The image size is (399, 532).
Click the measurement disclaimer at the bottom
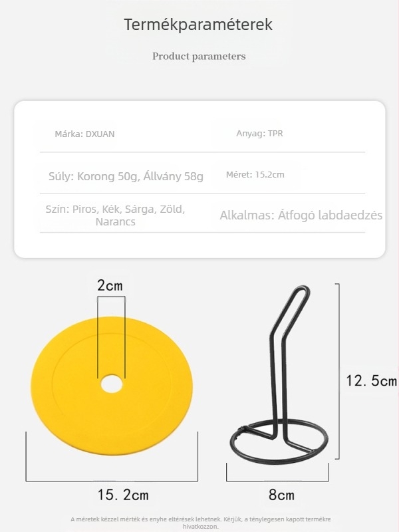pyautogui.click(x=200, y=522)
